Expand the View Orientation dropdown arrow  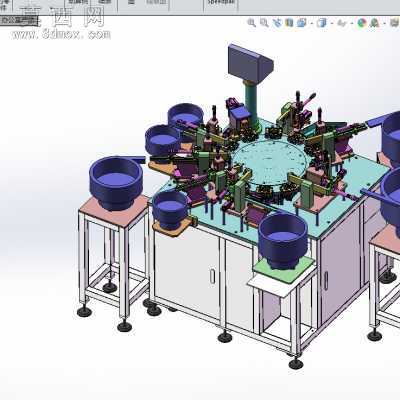point(312,23)
